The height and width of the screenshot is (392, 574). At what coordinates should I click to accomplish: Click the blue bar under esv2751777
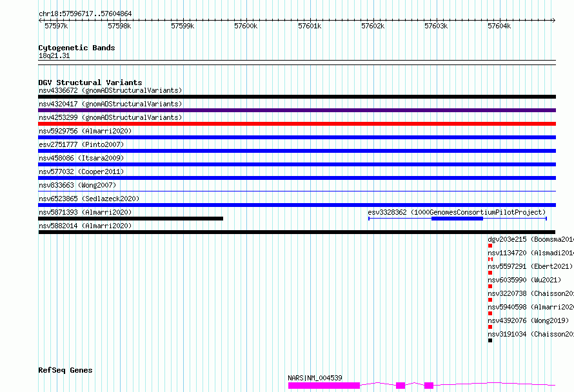pos(297,151)
